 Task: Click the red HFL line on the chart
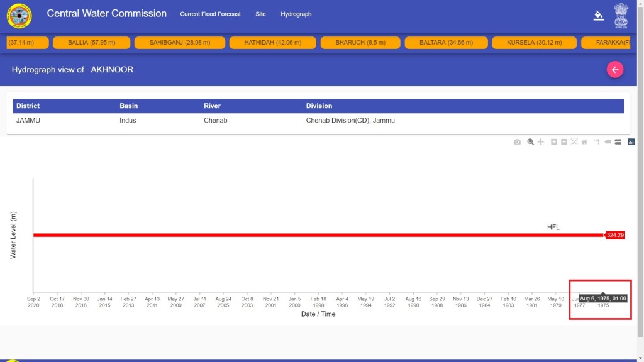(x=314, y=235)
